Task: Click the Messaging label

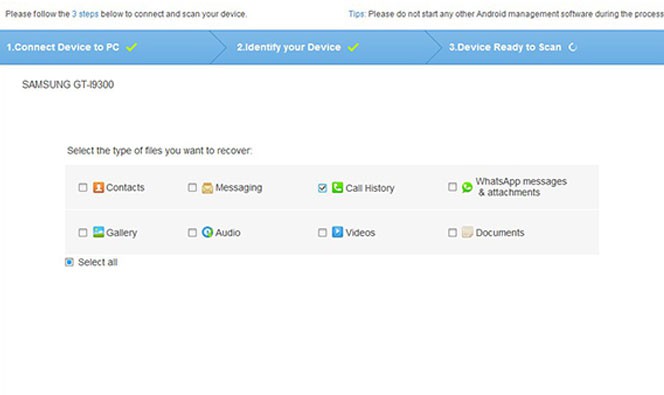Action: (238, 188)
